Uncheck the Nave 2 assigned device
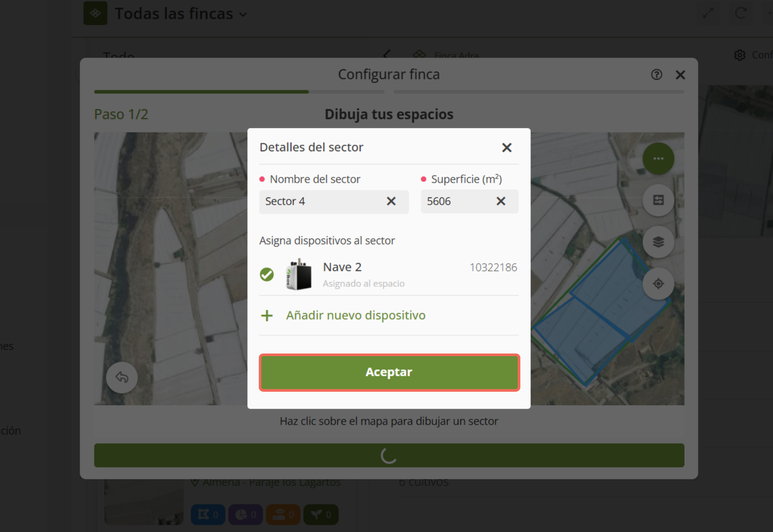Viewport: 773px width, 532px height. pyautogui.click(x=267, y=274)
